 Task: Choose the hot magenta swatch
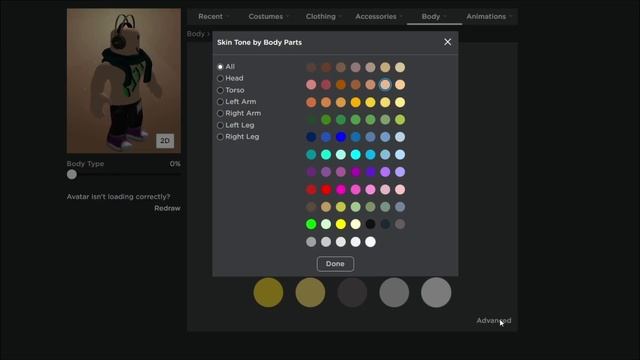(x=341, y=189)
